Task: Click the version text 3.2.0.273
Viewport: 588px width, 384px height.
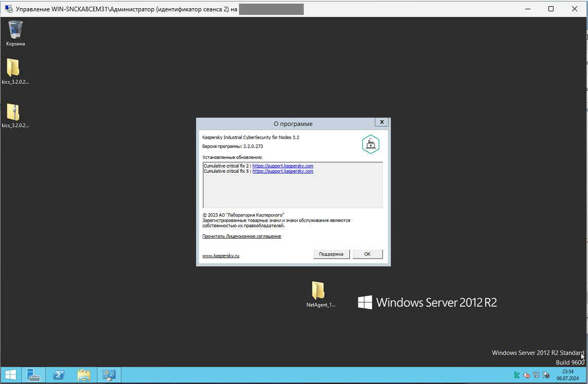Action: [x=253, y=147]
